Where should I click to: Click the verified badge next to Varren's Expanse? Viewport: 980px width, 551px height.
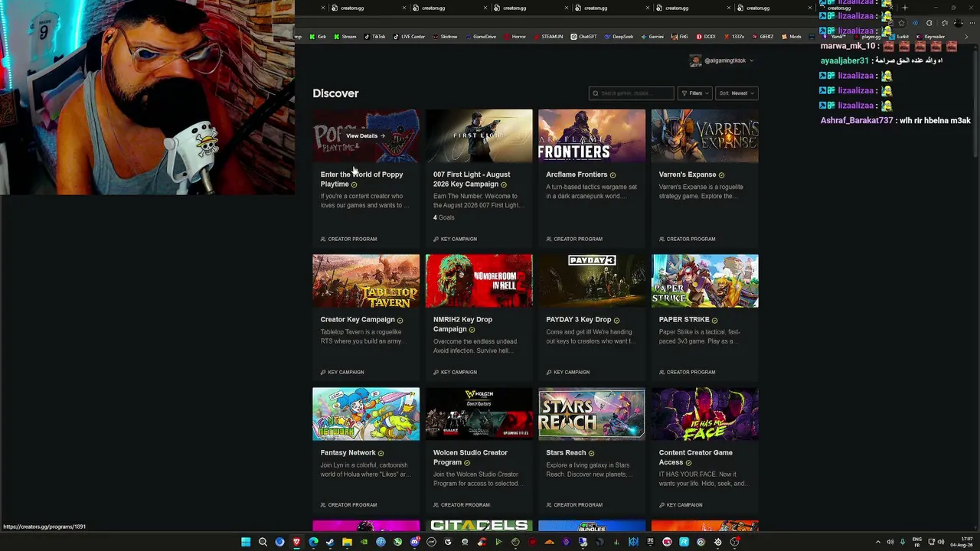click(x=721, y=175)
